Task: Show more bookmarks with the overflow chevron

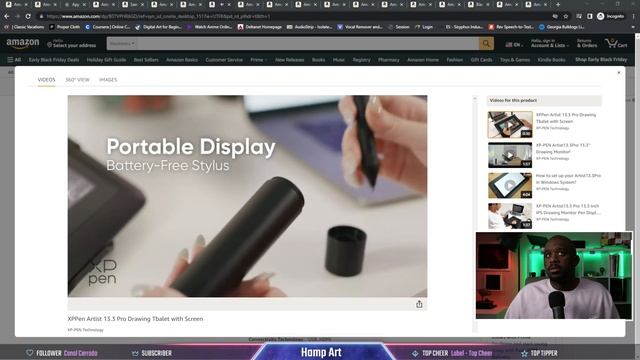Action: click(x=633, y=27)
